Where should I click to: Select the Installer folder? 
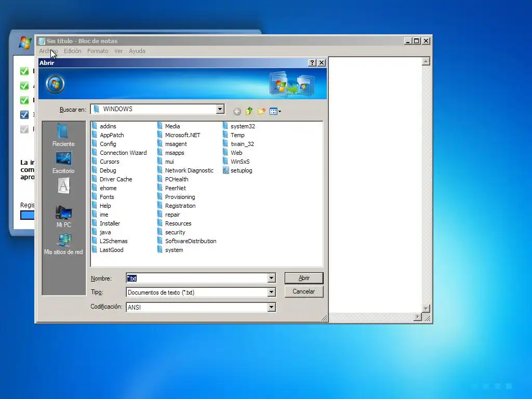tap(106, 223)
